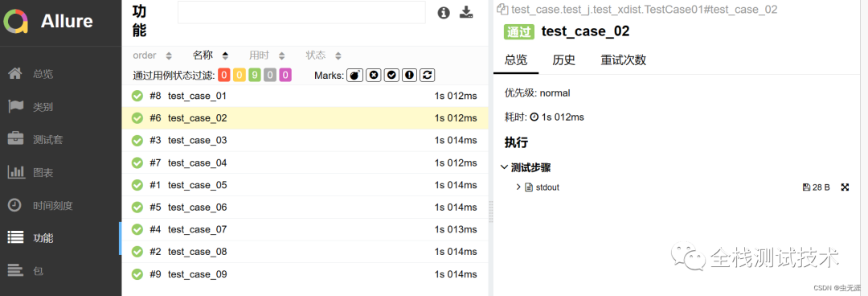Open 功能 list icon in sidebar
This screenshot has width=868, height=296.
coord(15,238)
